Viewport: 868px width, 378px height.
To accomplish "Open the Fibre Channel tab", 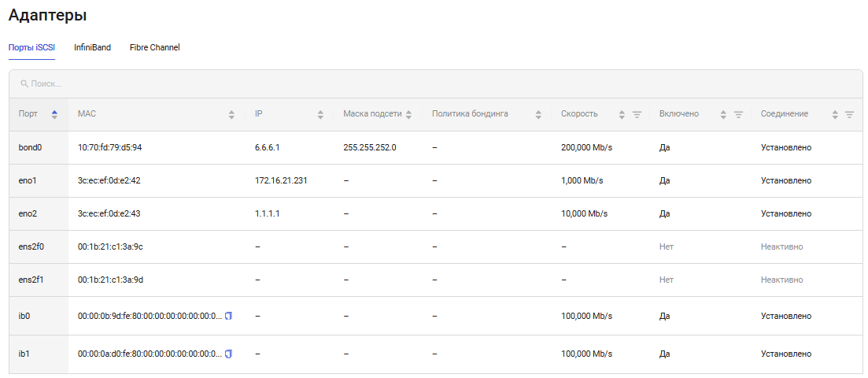I will pos(154,47).
